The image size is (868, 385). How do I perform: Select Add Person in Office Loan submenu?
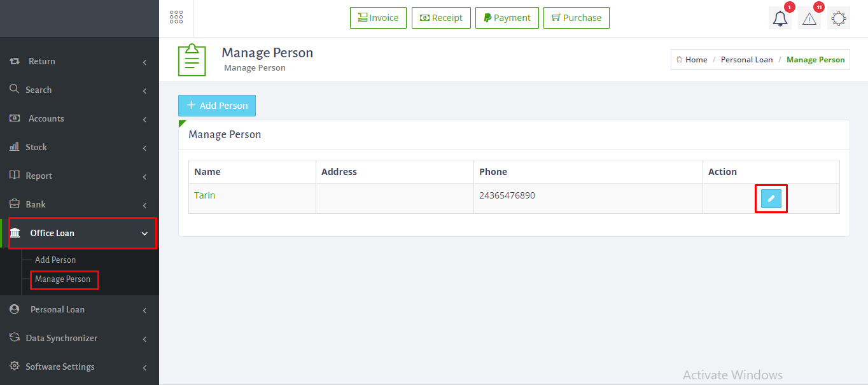click(55, 260)
